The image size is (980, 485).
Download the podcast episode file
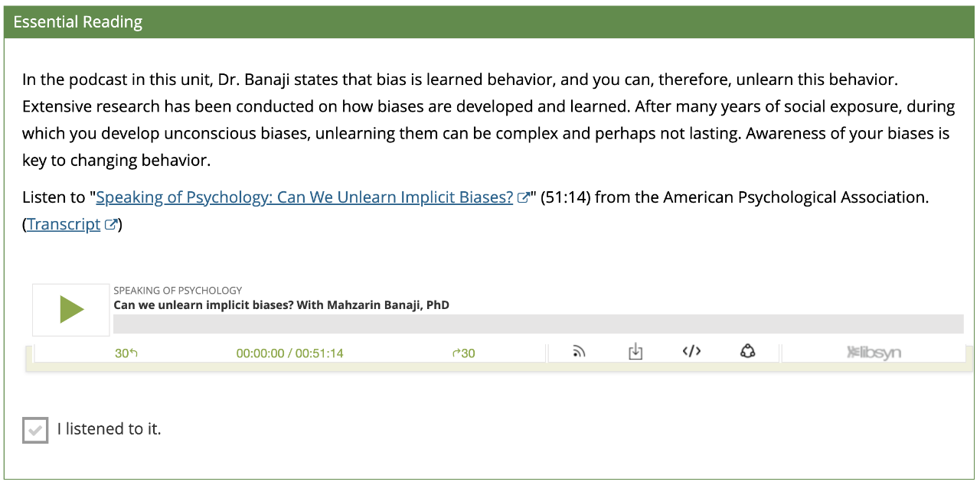(x=635, y=352)
